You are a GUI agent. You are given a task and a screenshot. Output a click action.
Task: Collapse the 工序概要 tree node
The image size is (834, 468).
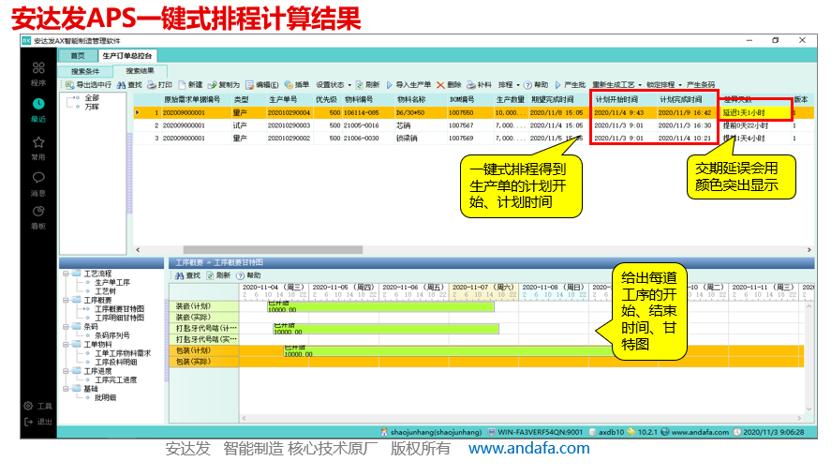66,300
